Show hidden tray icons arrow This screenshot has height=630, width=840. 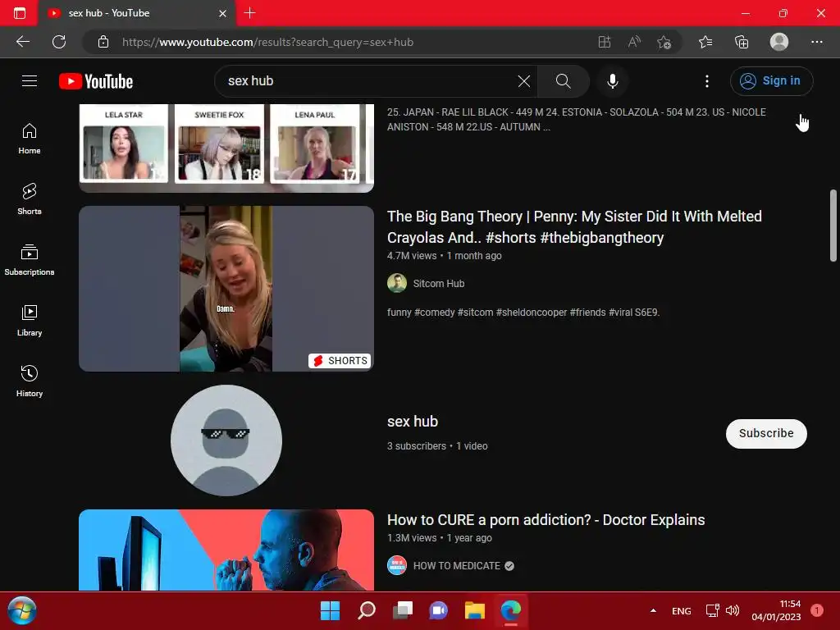653,610
